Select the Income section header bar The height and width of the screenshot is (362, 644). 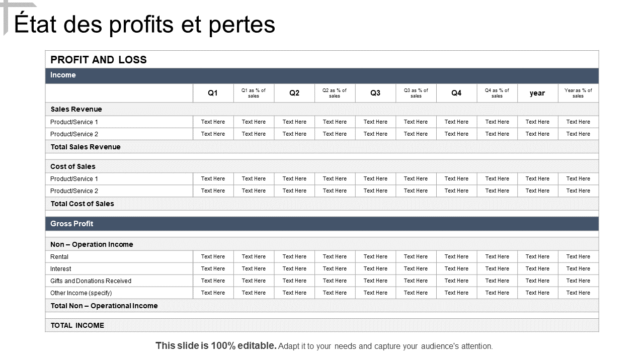[322, 75]
